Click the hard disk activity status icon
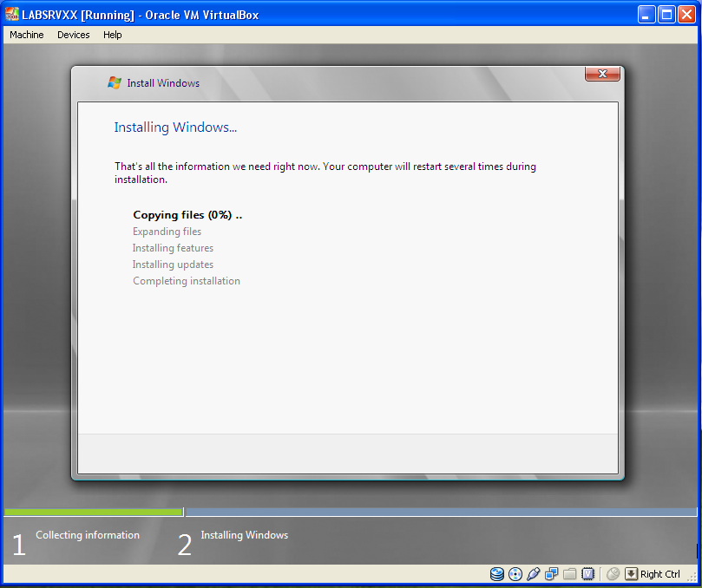 click(497, 573)
